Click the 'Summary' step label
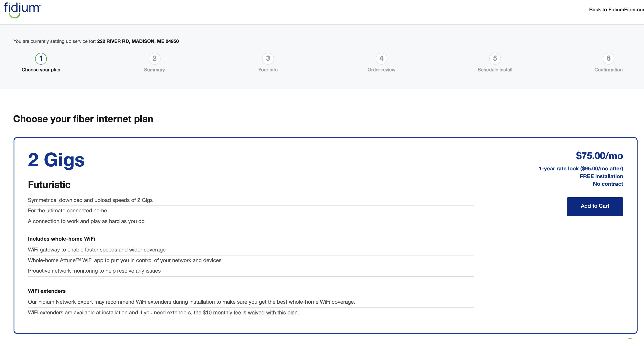Screen dimensions: 644x339 155,70
